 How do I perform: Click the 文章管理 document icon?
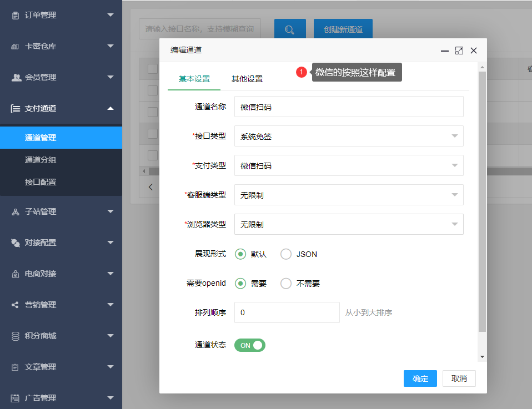[x=15, y=367]
